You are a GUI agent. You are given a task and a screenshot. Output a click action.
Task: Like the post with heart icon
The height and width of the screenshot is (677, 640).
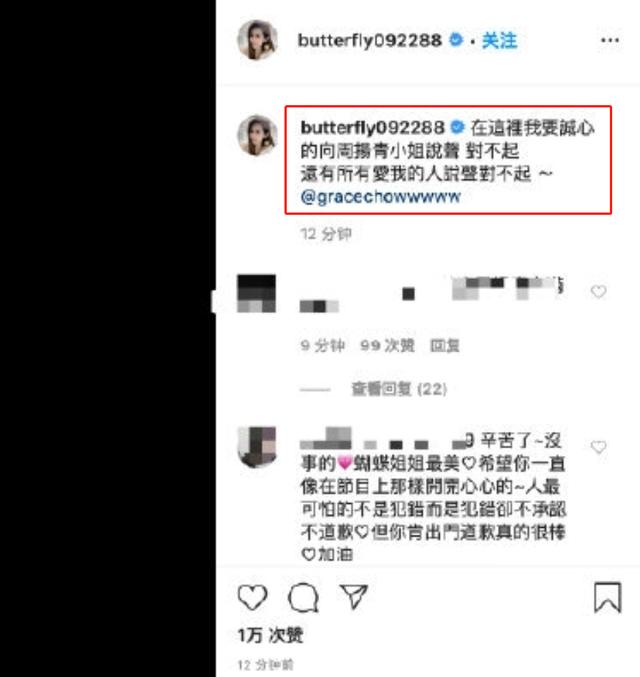253,598
